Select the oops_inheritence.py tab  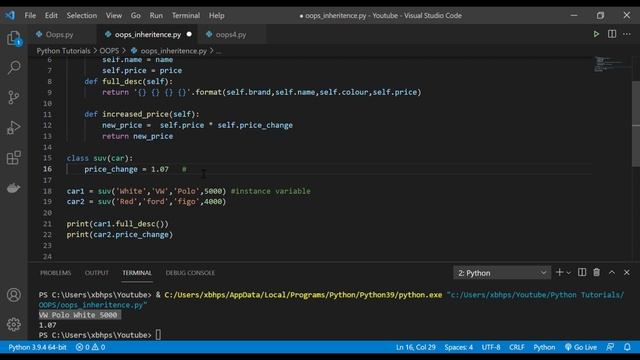[x=147, y=35]
